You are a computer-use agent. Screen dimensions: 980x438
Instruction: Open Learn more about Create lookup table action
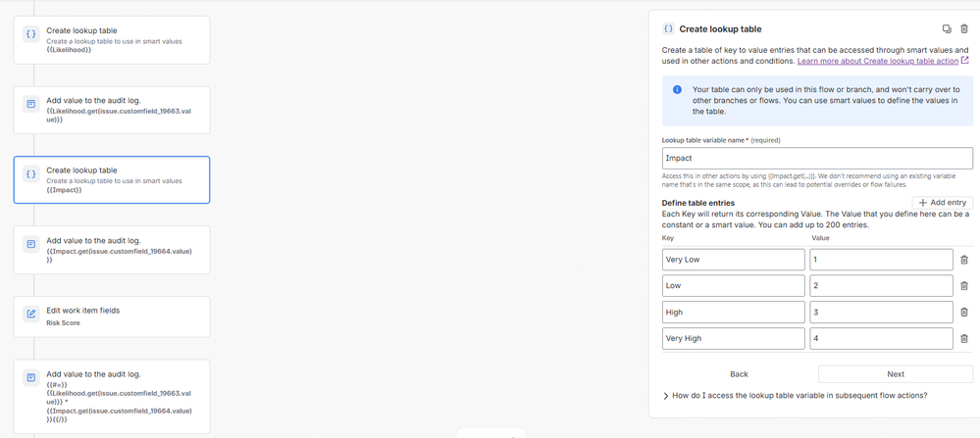[878, 61]
